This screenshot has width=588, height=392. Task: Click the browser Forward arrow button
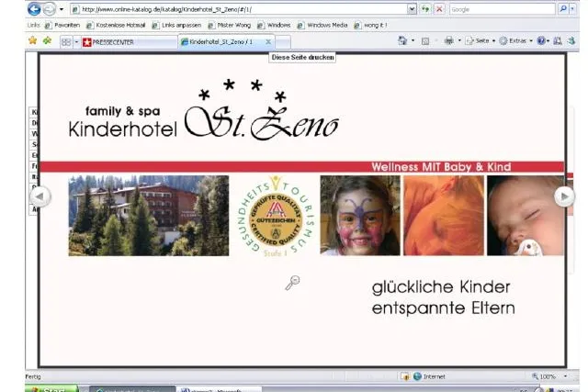coord(49,9)
